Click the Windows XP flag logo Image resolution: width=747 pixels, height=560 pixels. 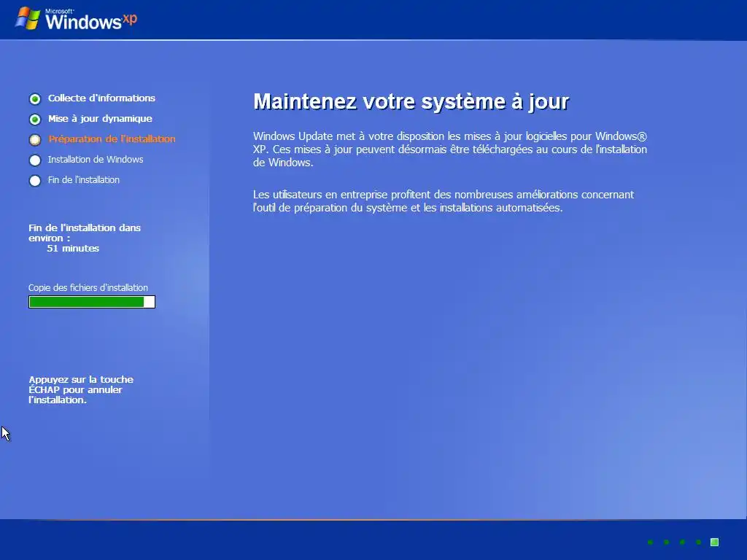[28, 18]
